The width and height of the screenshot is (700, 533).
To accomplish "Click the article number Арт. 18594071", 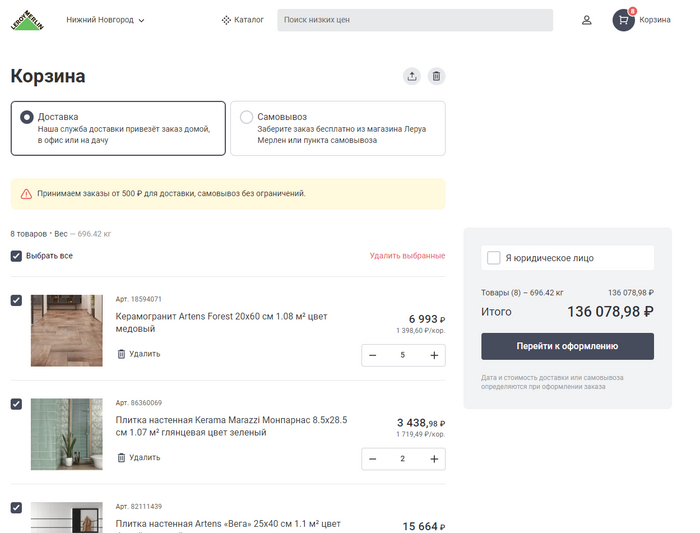I will [x=138, y=299].
